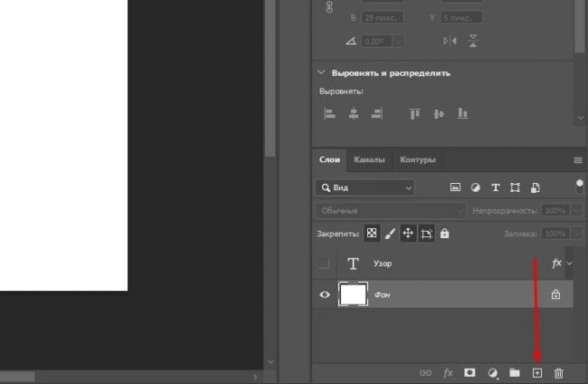Click rotation angle 0.00° field
The height and width of the screenshot is (384, 588).
pyautogui.click(x=377, y=41)
